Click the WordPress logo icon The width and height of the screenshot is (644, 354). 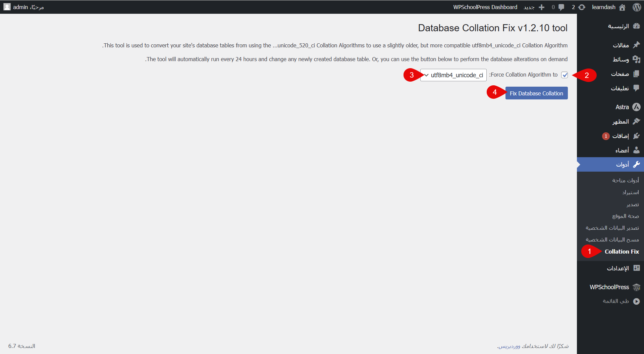point(637,7)
